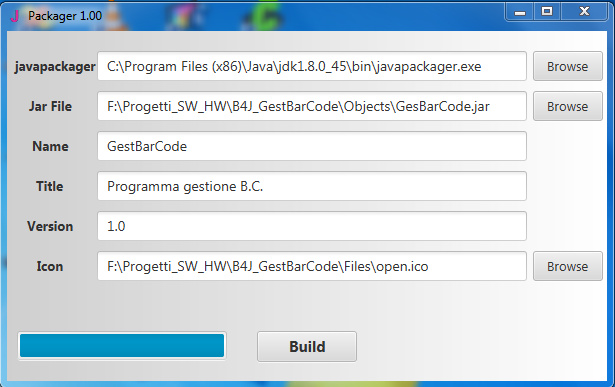615x387 pixels.
Task: Close the Packager 1.00 window
Action: (x=584, y=12)
